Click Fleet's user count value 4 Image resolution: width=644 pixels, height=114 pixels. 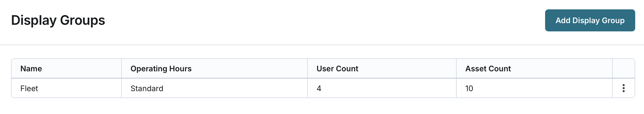(319, 88)
